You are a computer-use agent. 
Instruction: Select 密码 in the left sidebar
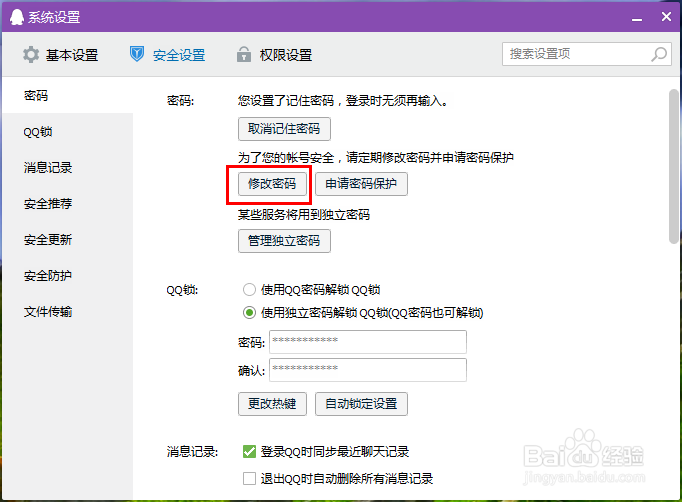[67, 95]
